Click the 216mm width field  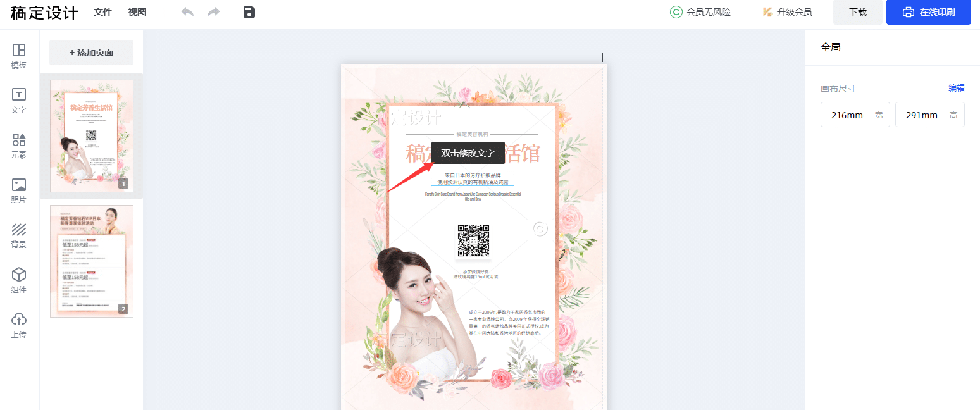tap(855, 115)
